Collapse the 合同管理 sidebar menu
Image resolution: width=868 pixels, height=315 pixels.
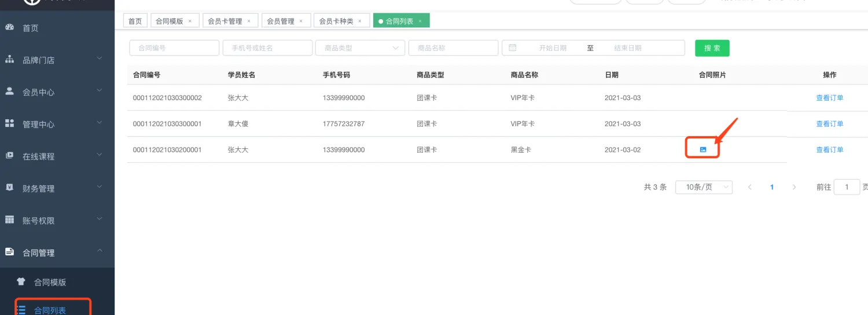click(x=100, y=251)
